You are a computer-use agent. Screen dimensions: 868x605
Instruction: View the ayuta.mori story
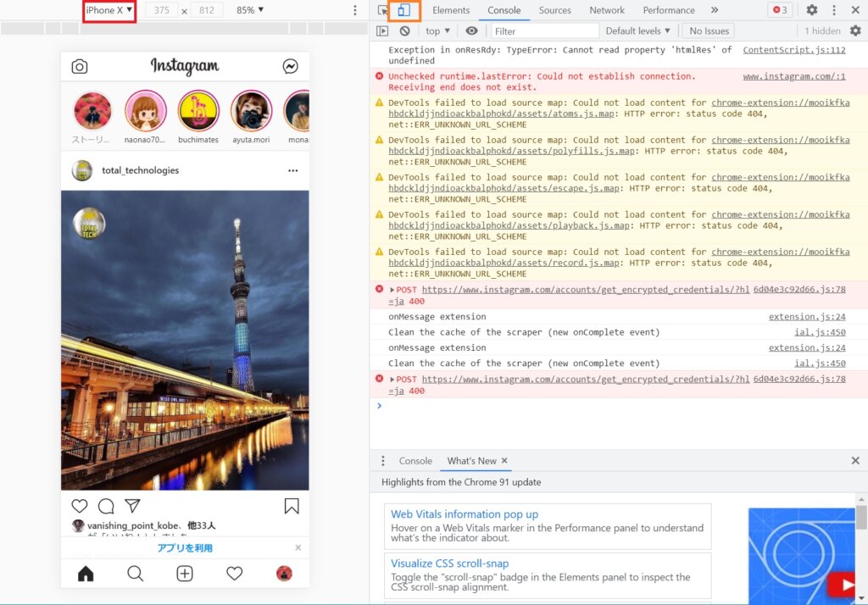coord(251,111)
